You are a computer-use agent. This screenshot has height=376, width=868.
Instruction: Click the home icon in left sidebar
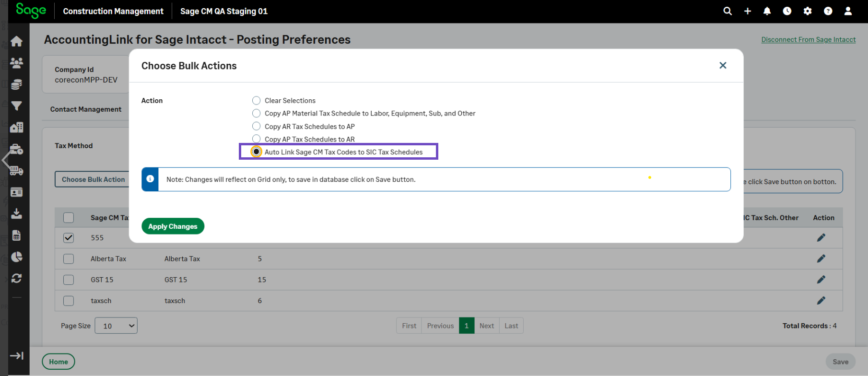click(x=17, y=42)
